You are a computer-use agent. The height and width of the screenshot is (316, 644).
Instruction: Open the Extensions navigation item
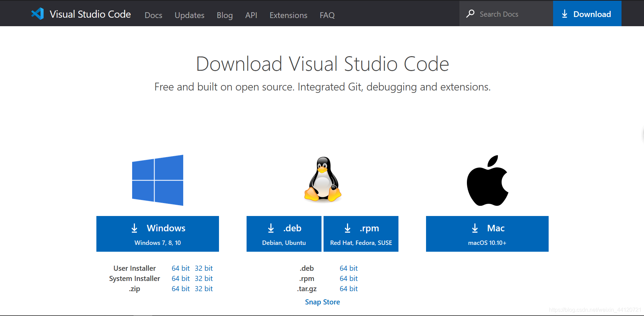click(x=288, y=15)
